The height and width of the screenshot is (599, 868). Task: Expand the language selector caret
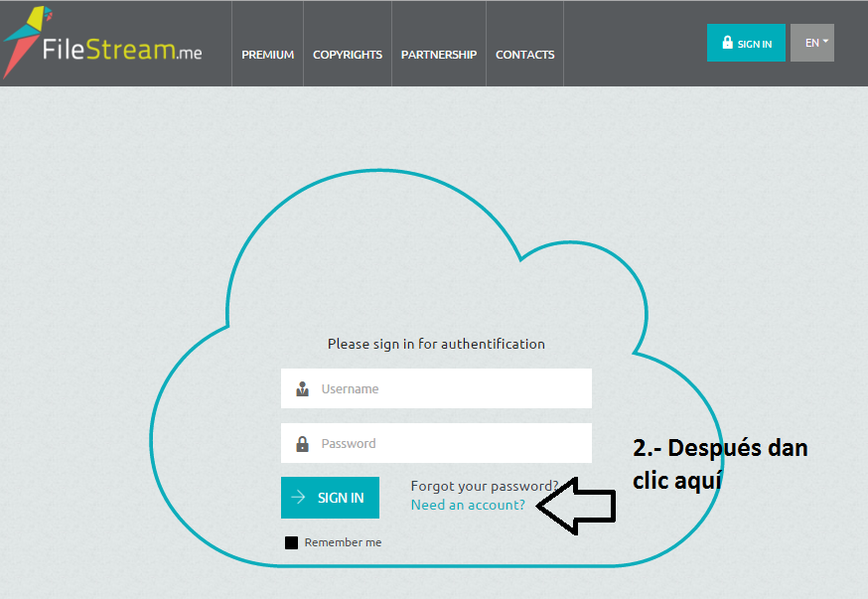pyautogui.click(x=823, y=42)
